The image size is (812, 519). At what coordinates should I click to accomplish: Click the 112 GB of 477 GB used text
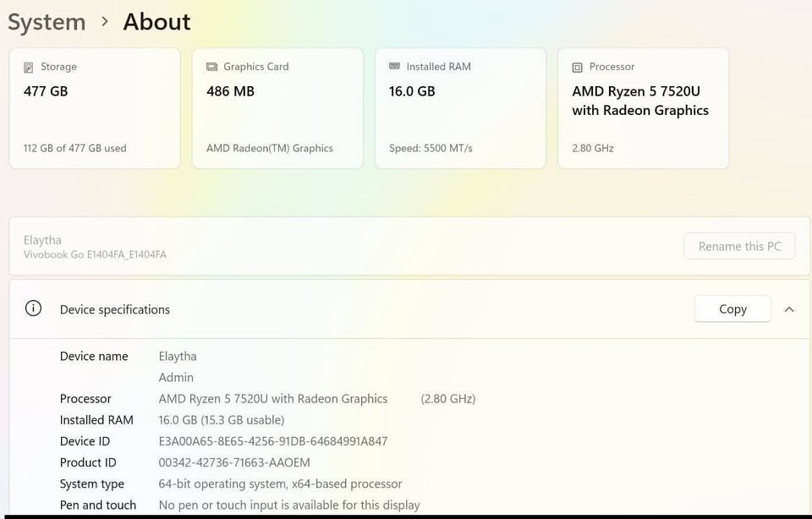[x=75, y=148]
